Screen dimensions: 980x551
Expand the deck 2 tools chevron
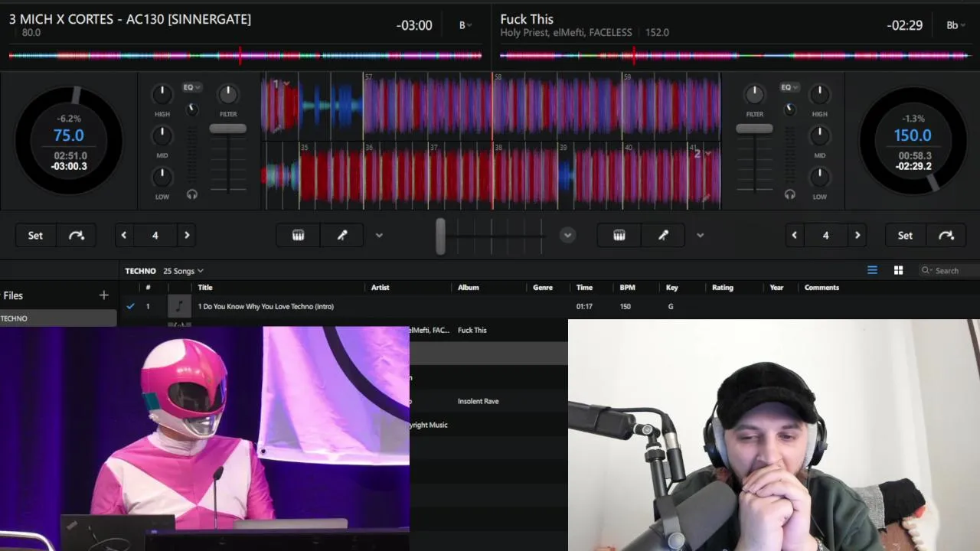click(x=700, y=236)
